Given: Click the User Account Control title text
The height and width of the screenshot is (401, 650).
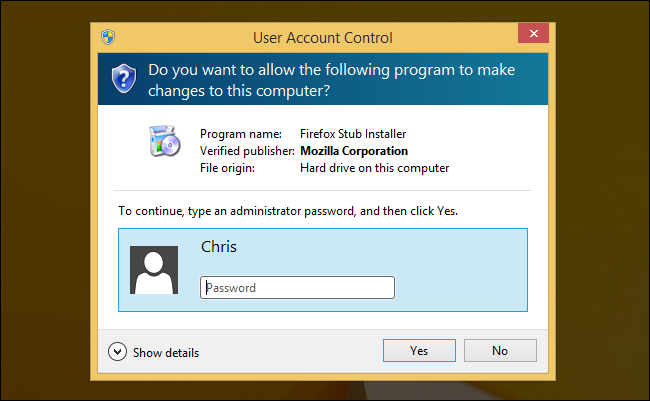Looking at the screenshot, I should pyautogui.click(x=322, y=38).
